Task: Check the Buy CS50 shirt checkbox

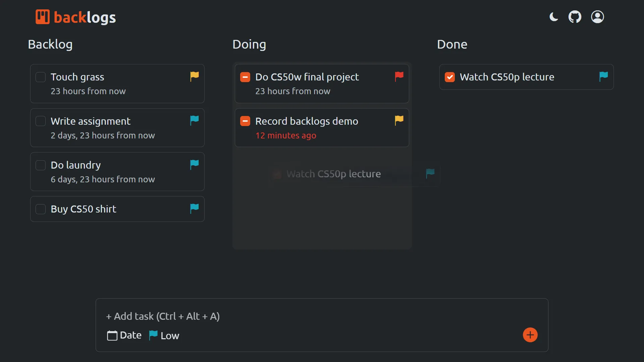Action: [41, 209]
